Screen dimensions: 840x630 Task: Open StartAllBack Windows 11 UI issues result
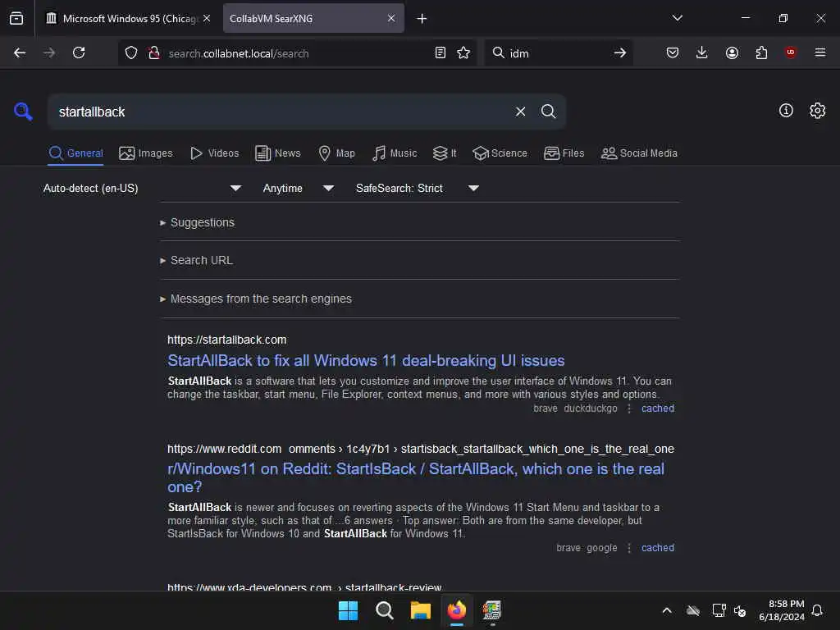point(366,361)
